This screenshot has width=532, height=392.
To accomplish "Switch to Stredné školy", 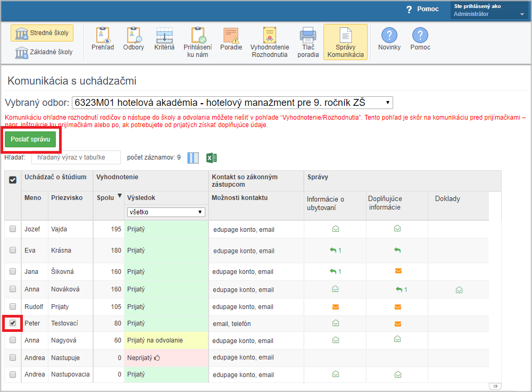I will point(42,33).
